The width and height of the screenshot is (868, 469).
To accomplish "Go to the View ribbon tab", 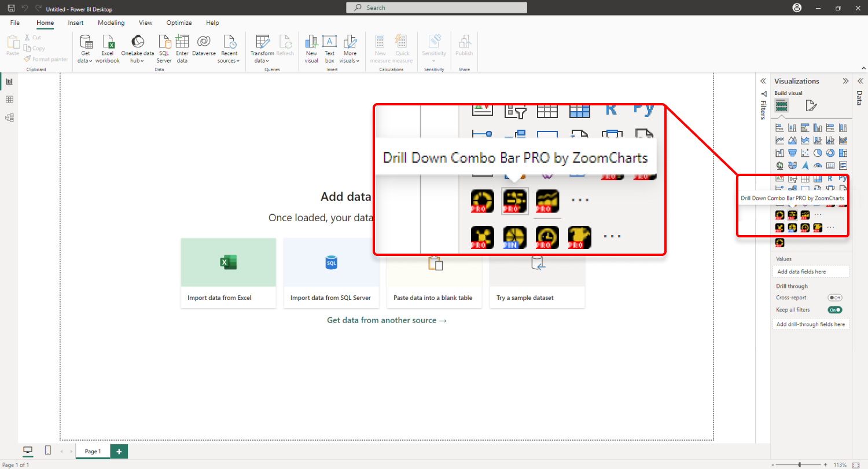I will click(146, 23).
